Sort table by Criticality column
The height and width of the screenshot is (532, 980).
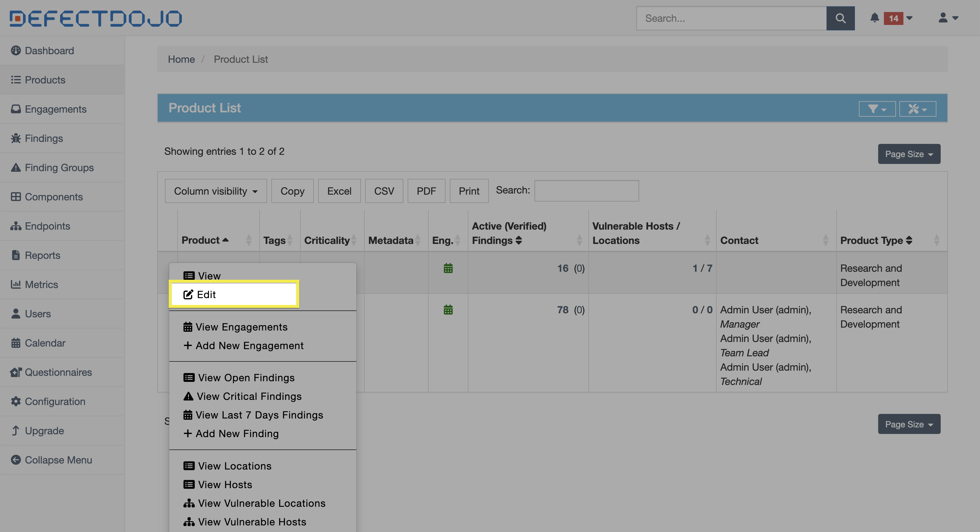pyautogui.click(x=327, y=240)
